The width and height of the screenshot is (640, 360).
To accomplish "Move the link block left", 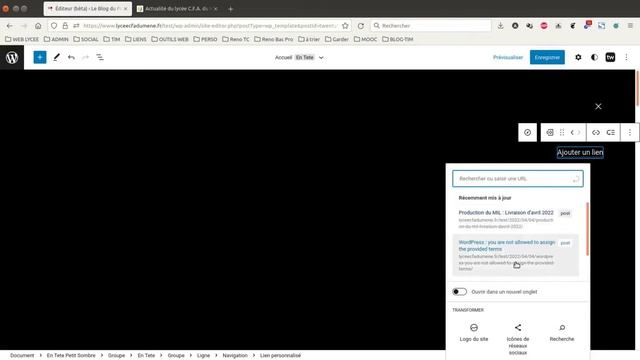I will pos(572,132).
